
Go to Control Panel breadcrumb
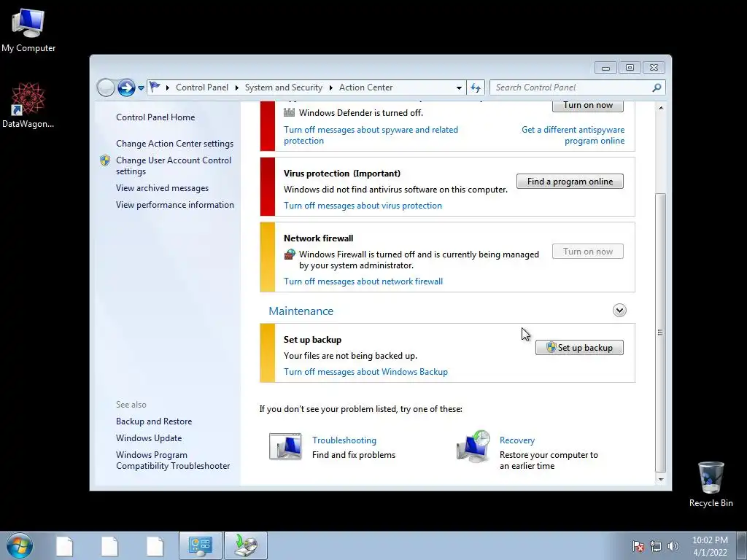(202, 87)
